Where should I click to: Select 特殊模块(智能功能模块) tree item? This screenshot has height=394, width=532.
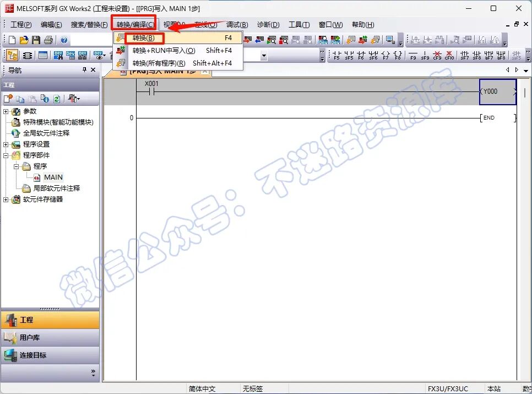point(58,122)
